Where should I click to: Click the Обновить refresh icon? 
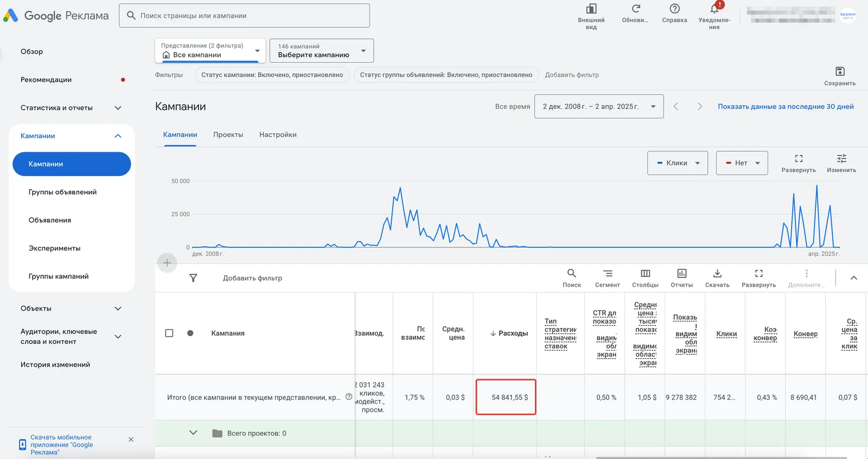point(636,9)
